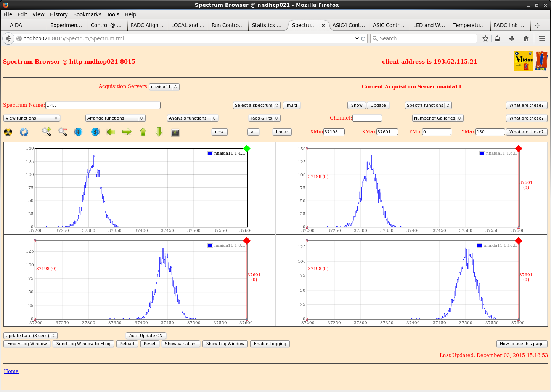Screen dimensions: 551x392
Task: Open the Bookmarks menu
Action: (x=87, y=14)
